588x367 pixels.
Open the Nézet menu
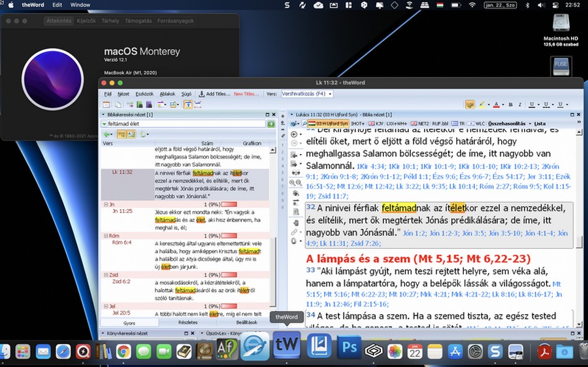pyautogui.click(x=123, y=94)
